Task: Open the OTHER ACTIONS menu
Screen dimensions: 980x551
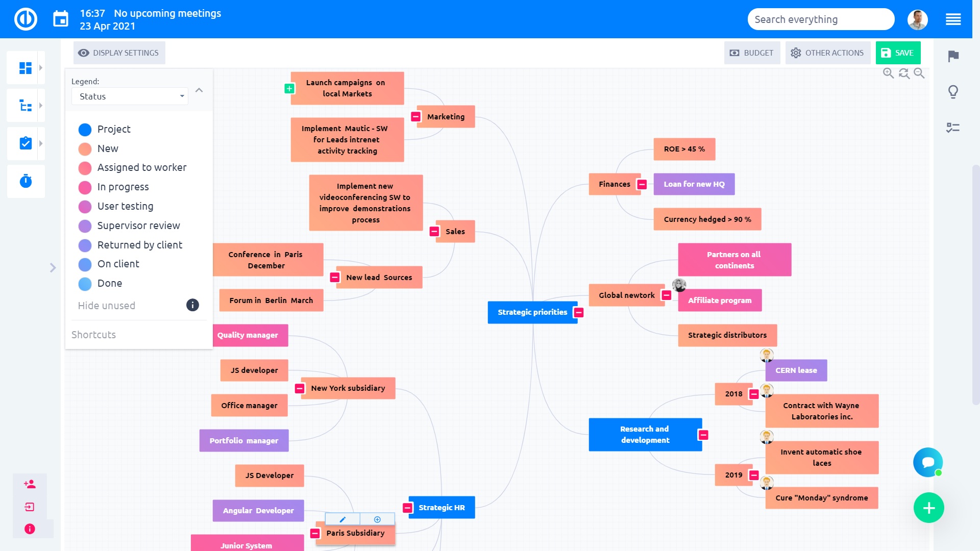Action: 827,53
